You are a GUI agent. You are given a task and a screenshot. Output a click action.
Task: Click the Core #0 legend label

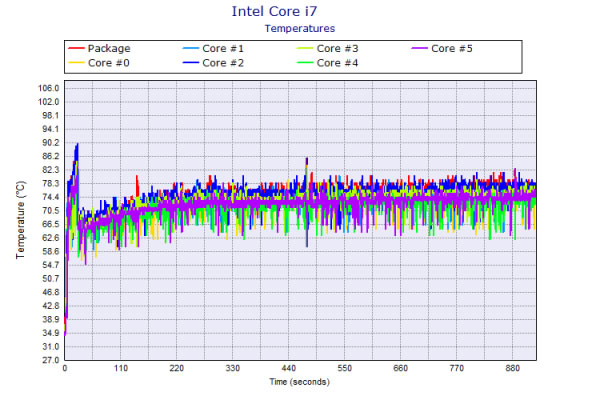109,63
